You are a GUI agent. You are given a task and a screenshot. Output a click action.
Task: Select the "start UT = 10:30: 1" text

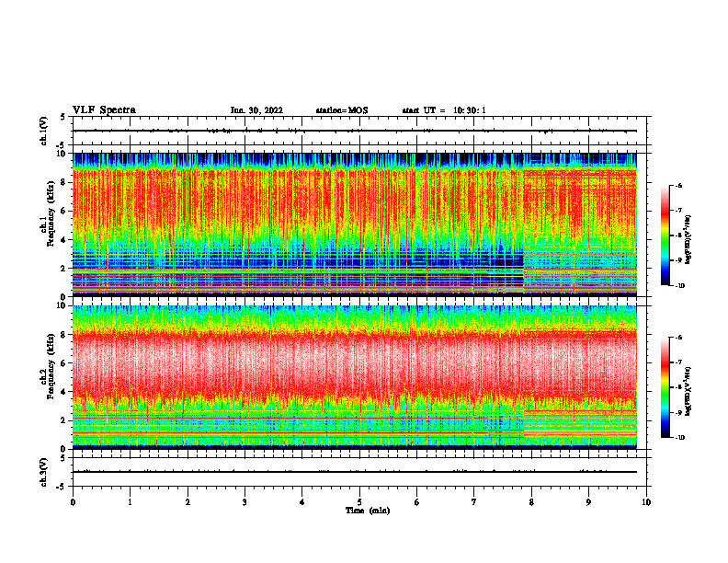pos(444,110)
